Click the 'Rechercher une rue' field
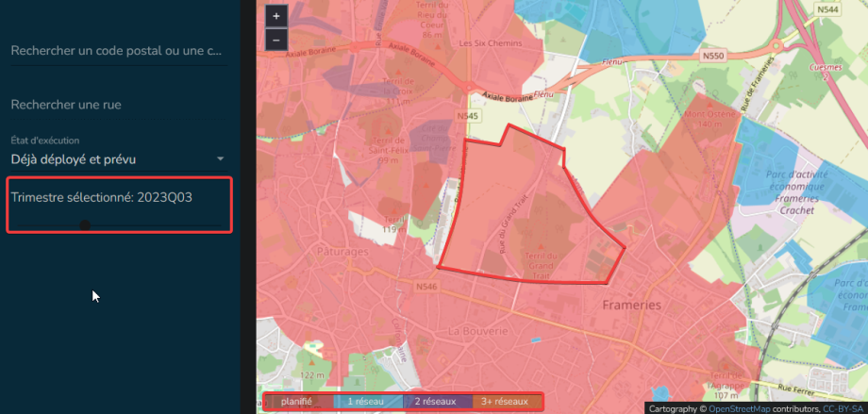 pos(117,105)
